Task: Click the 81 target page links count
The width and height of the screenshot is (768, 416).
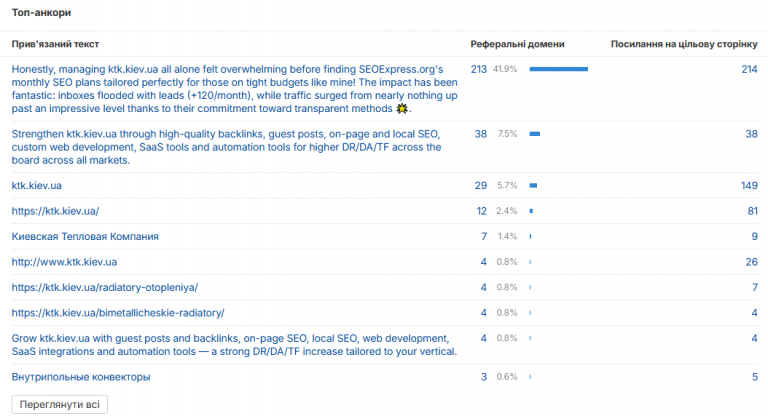Action: tap(752, 211)
